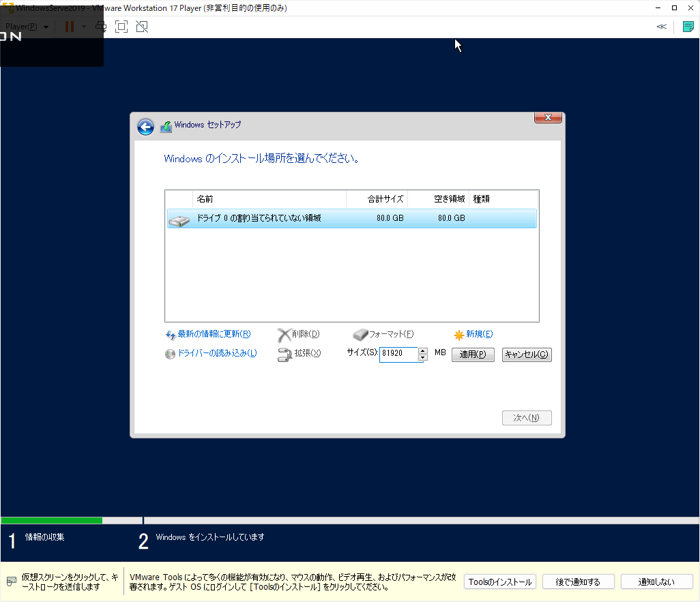Click the 後で通知する remind later button
700x602 pixels.
[578, 582]
